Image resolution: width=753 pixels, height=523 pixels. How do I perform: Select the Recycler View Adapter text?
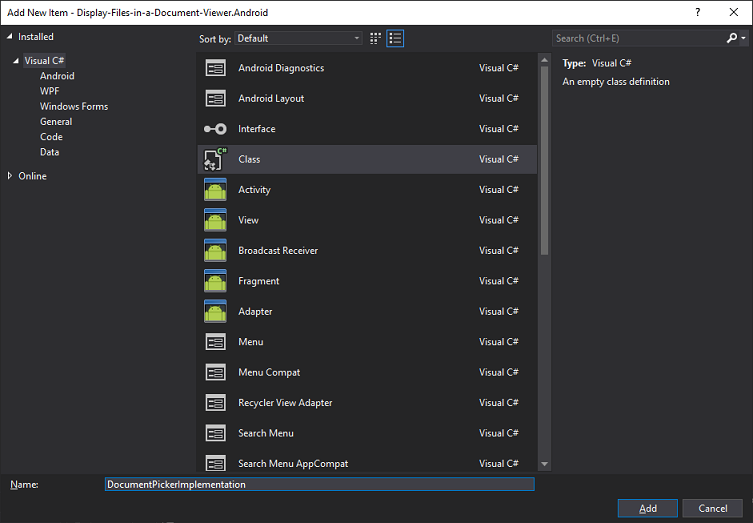point(285,403)
